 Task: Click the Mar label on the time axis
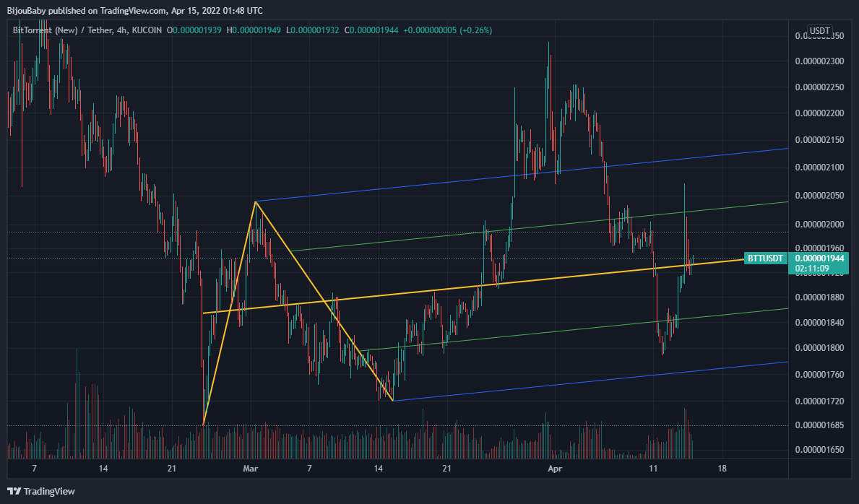(x=251, y=469)
